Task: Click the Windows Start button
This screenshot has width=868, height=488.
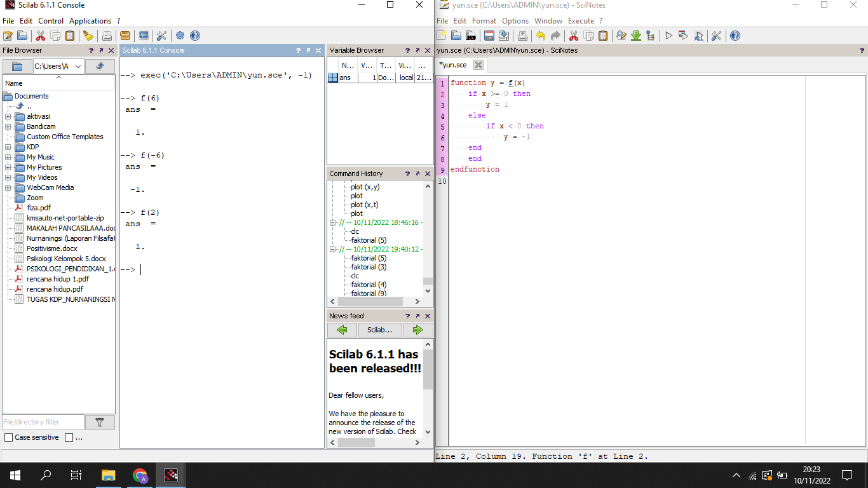Action: (15, 475)
